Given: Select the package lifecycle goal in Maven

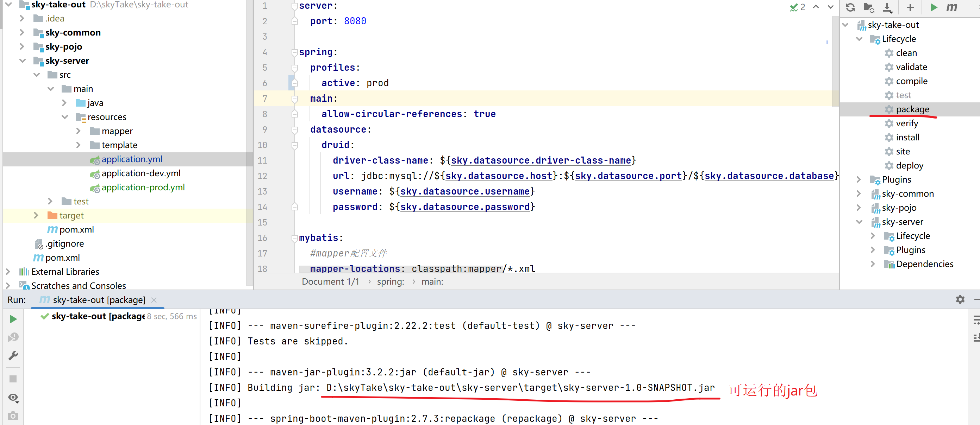Looking at the screenshot, I should point(912,109).
